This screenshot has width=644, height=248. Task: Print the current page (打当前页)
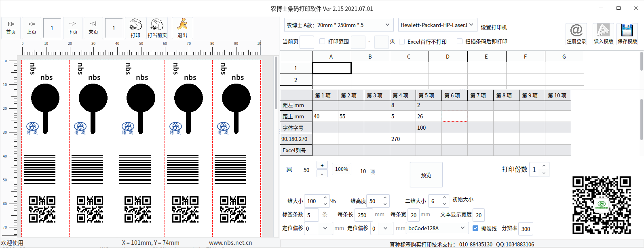tap(157, 28)
